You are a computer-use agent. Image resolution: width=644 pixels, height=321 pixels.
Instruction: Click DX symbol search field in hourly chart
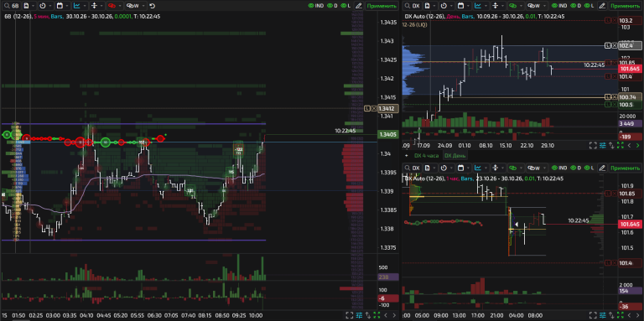pos(413,168)
